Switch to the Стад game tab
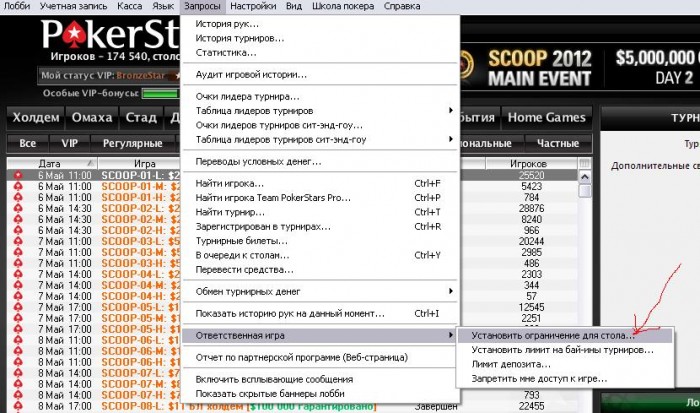The height and width of the screenshot is (413, 700). click(141, 117)
